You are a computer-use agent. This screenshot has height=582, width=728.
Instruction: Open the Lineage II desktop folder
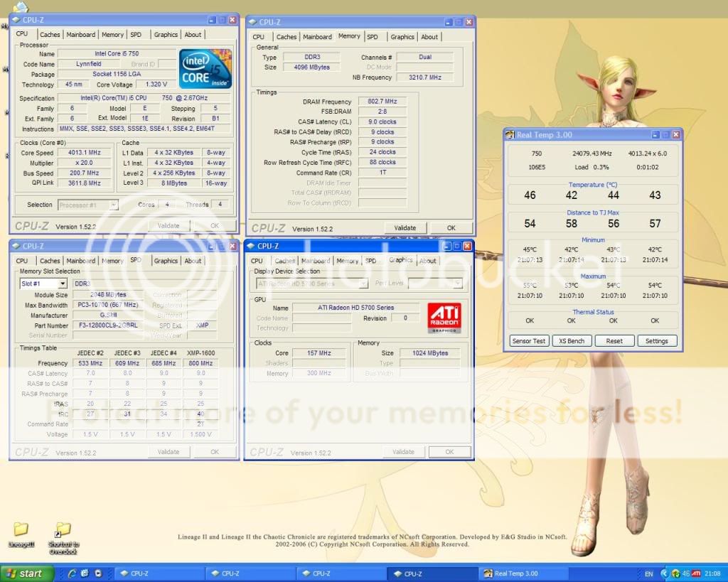[21, 530]
